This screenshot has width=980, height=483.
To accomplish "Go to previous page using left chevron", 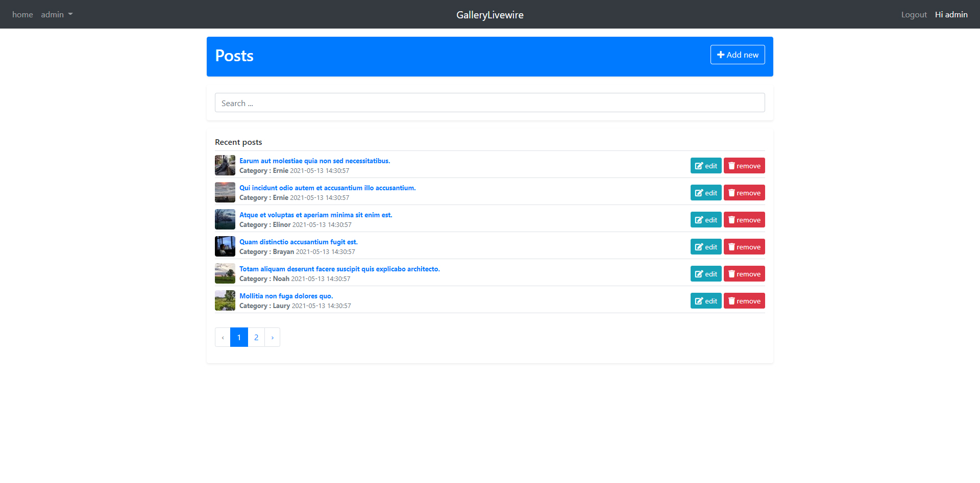I will tap(223, 337).
